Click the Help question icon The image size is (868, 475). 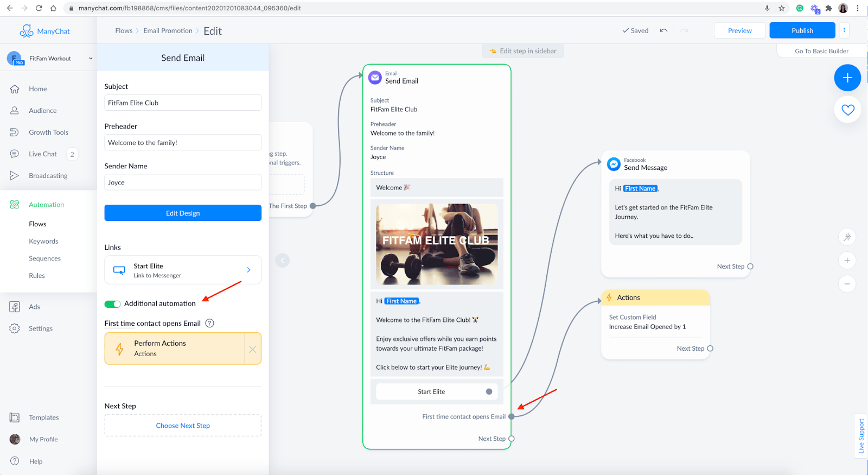(15, 461)
